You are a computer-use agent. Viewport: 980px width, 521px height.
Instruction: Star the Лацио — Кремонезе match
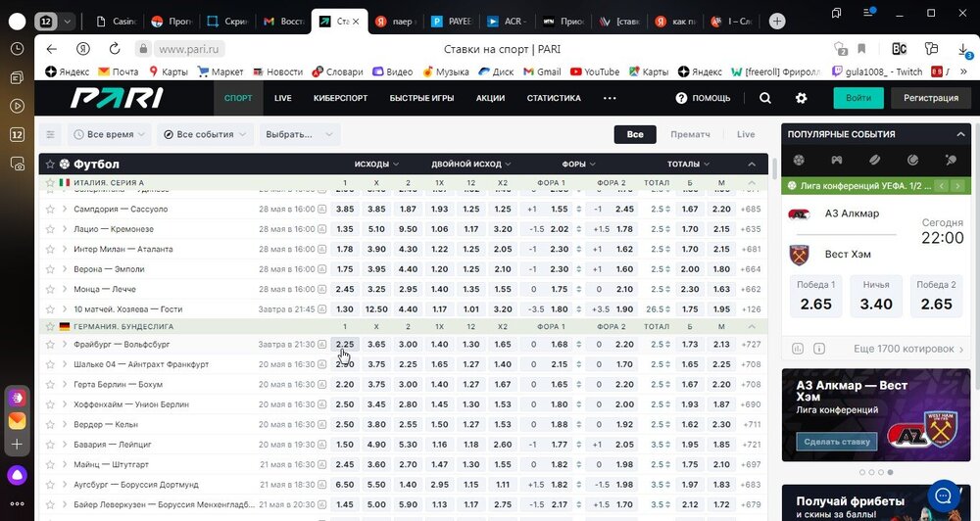[49, 229]
